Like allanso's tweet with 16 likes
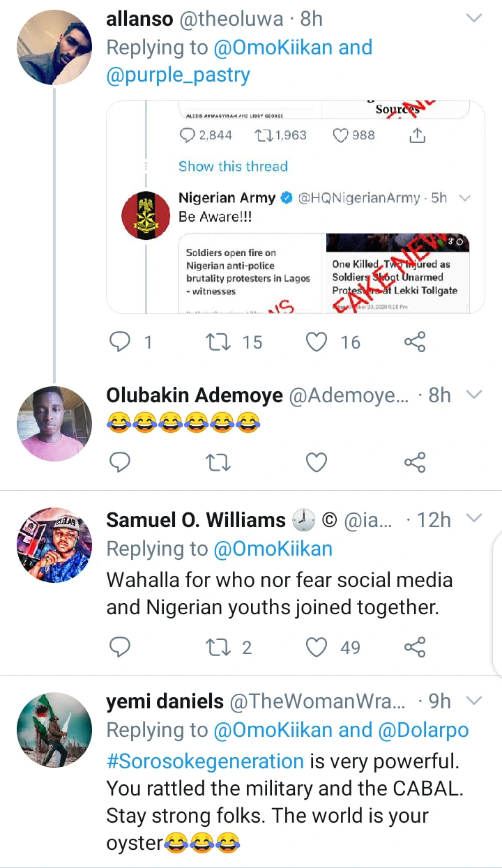Viewport: 502px width, 868px height. pos(317,342)
